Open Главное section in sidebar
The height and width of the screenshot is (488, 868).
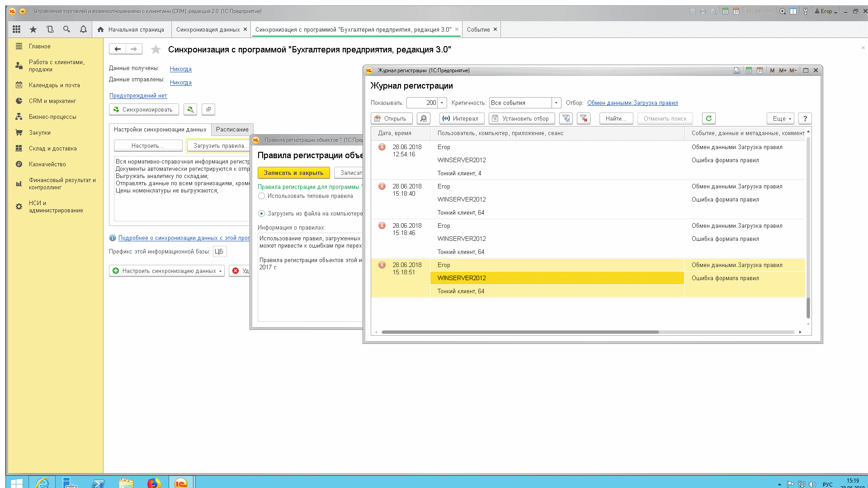click(x=40, y=47)
